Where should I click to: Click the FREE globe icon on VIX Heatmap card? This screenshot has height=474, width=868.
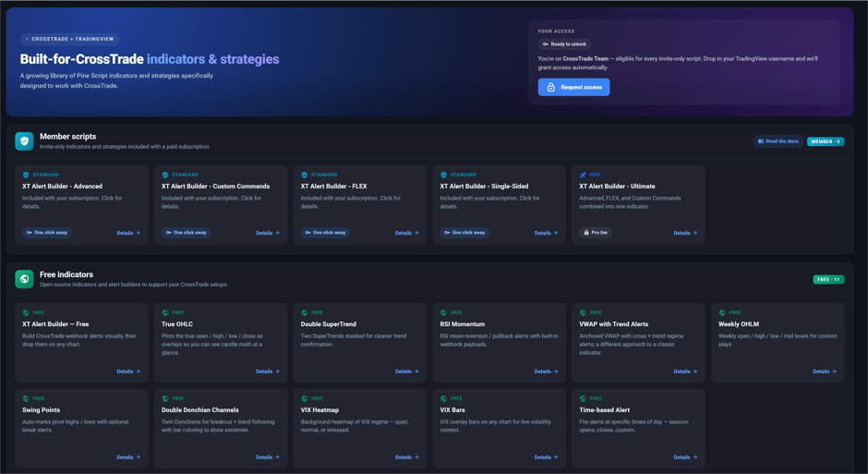pos(304,398)
